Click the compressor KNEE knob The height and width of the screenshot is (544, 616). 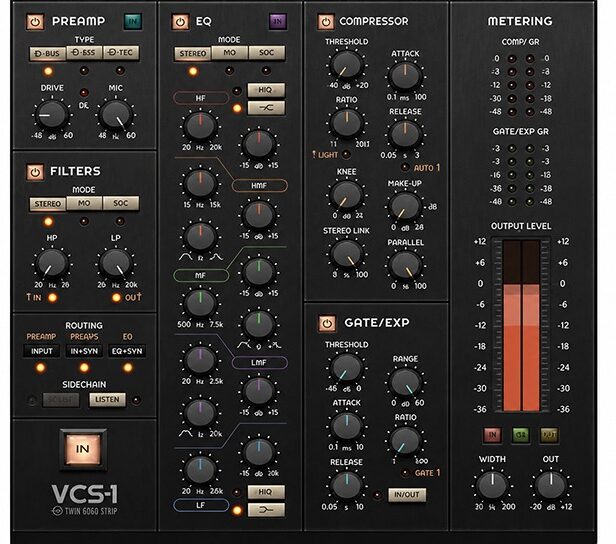[x=346, y=195]
